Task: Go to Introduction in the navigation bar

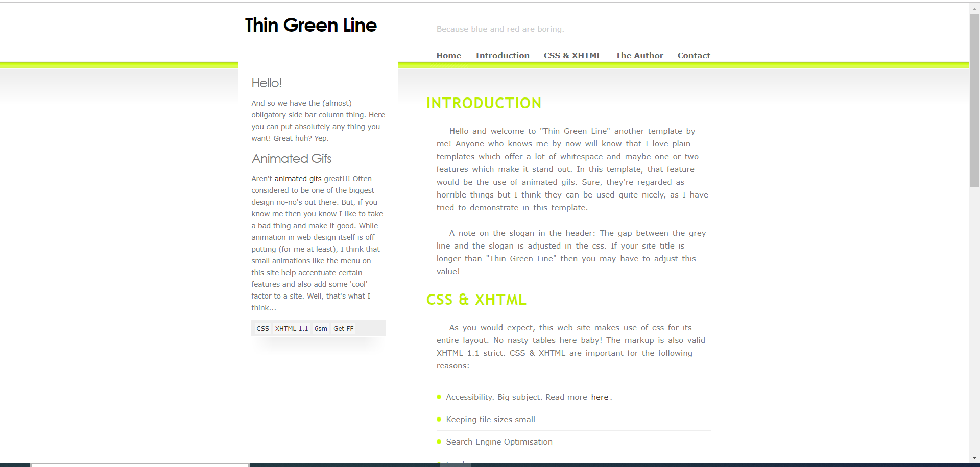Action: (x=502, y=55)
